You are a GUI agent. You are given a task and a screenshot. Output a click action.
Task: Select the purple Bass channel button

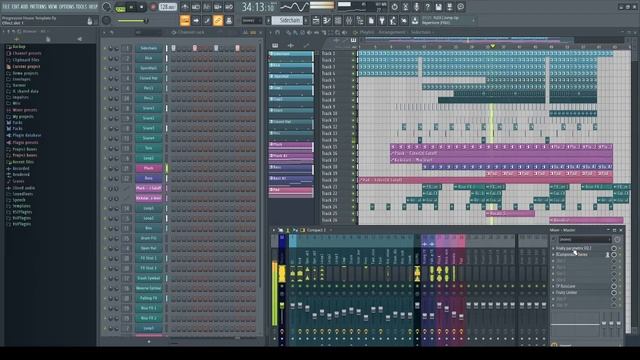point(149,178)
